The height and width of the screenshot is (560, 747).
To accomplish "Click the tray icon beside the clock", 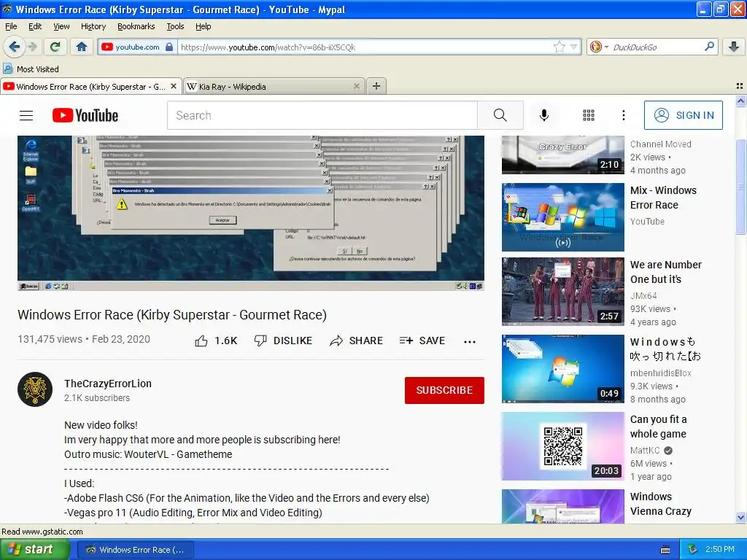I will point(693,550).
